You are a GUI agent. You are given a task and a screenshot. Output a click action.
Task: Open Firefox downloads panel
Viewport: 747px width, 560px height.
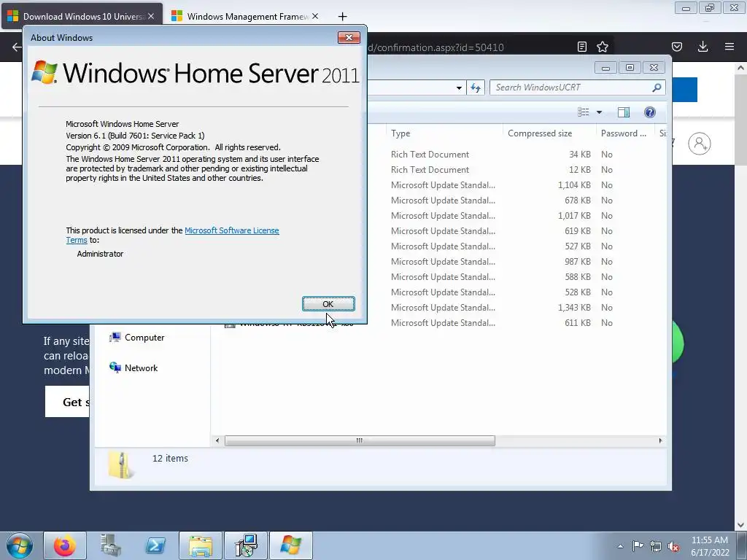coord(703,47)
